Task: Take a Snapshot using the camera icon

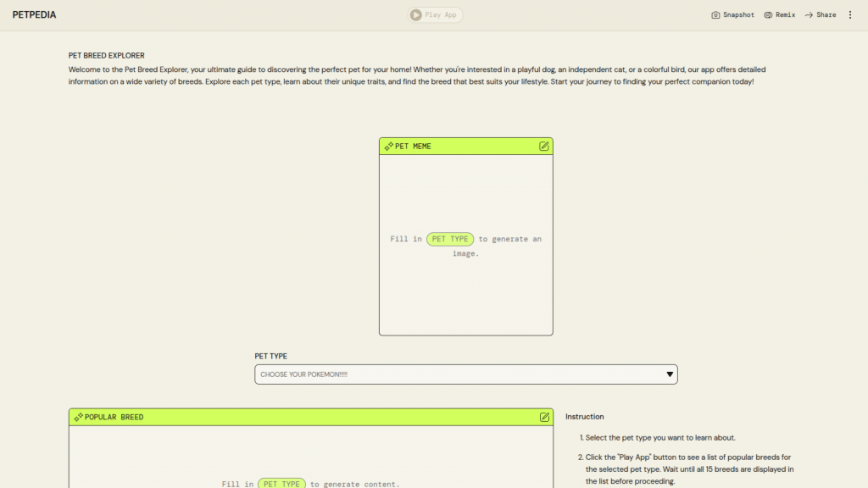Action: (x=716, y=15)
